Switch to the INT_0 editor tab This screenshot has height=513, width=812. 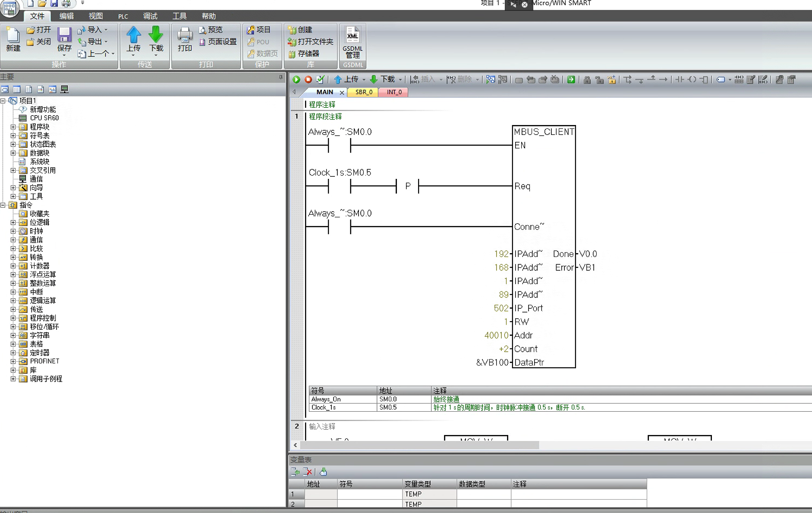click(x=394, y=92)
